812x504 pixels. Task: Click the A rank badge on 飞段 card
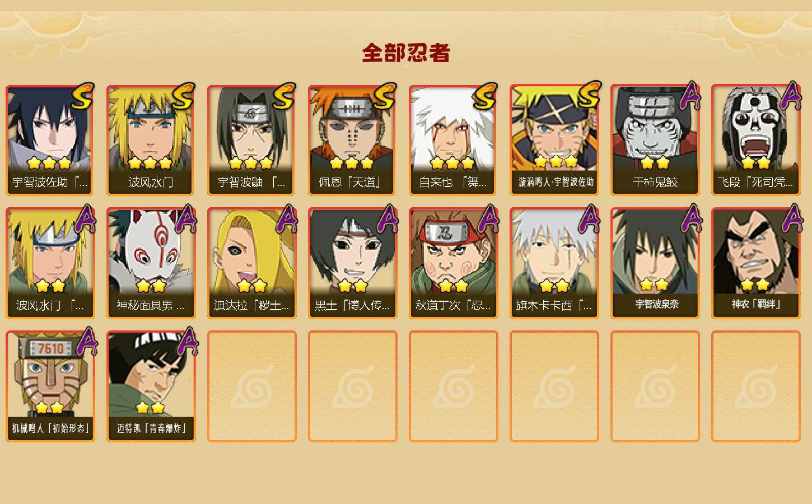point(790,95)
